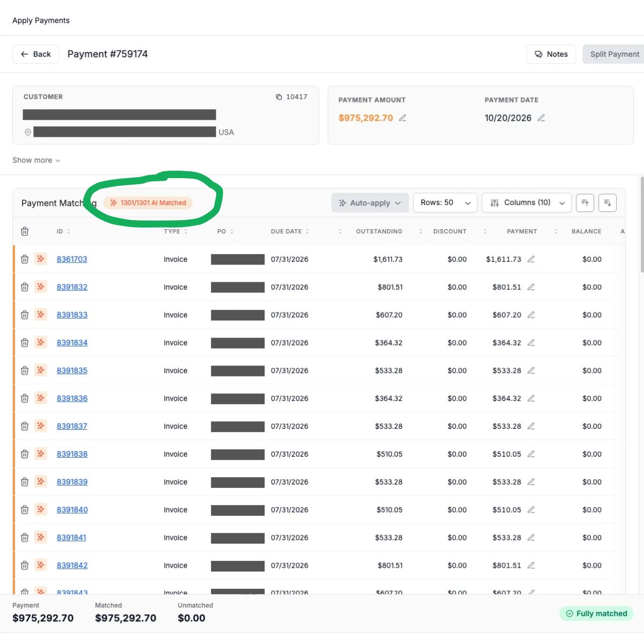The height and width of the screenshot is (644, 644).
Task: Sort table by PO column header
Action: click(225, 231)
